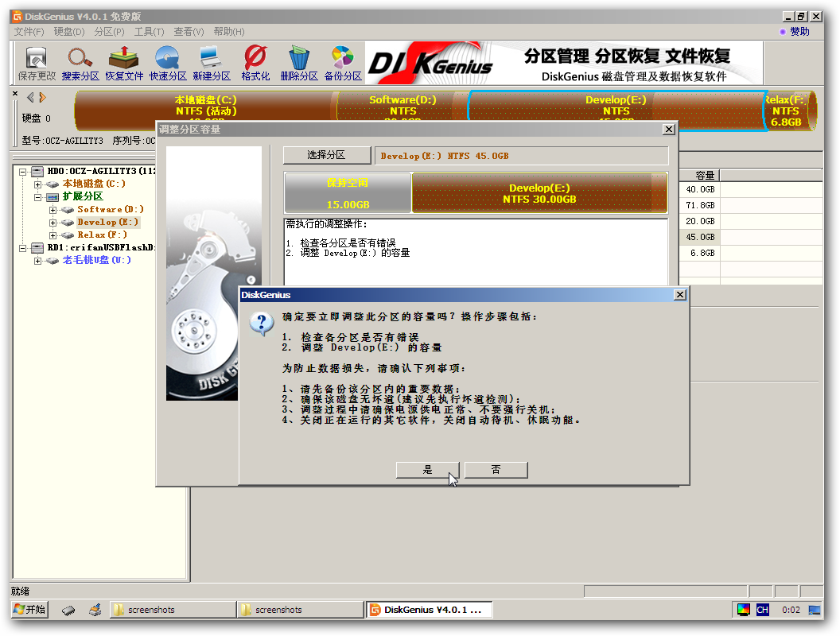Image resolution: width=840 pixels, height=636 pixels.
Task: Click the drive quick launch icon in taskbar
Action: tap(68, 610)
